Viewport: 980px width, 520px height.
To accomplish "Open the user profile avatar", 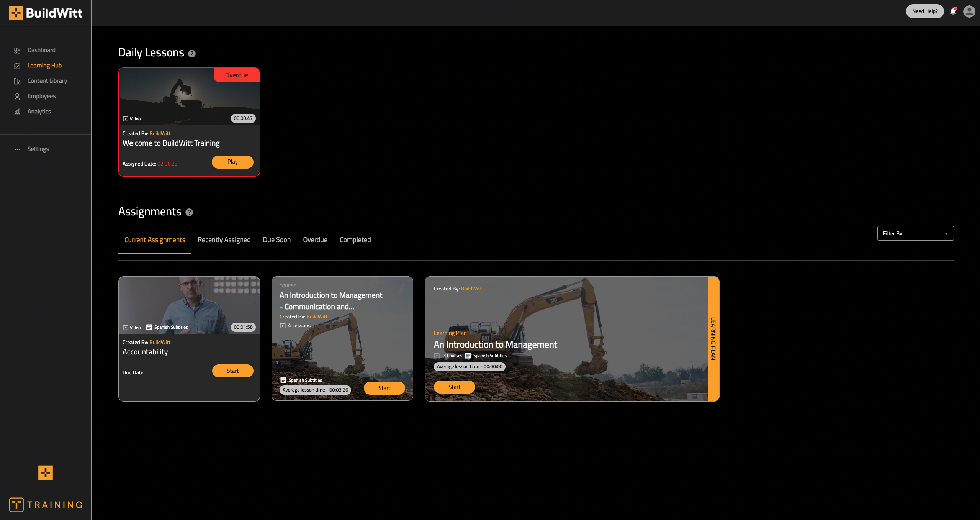I will point(969,11).
